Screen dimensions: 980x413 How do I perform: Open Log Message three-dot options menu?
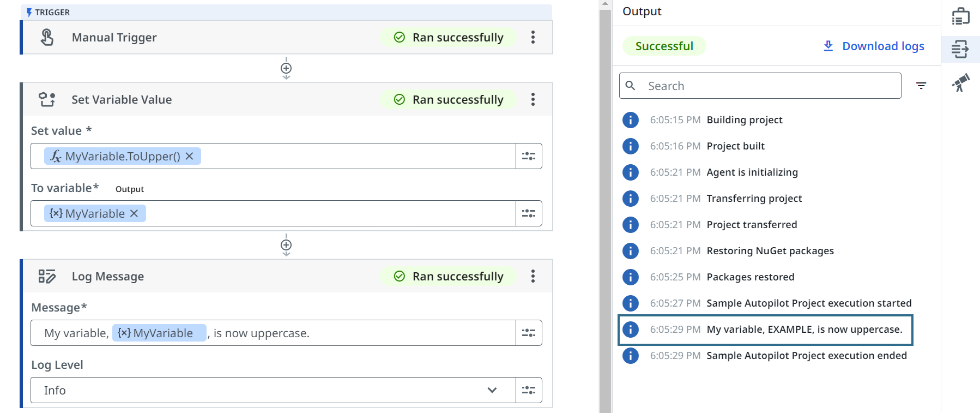tap(533, 276)
